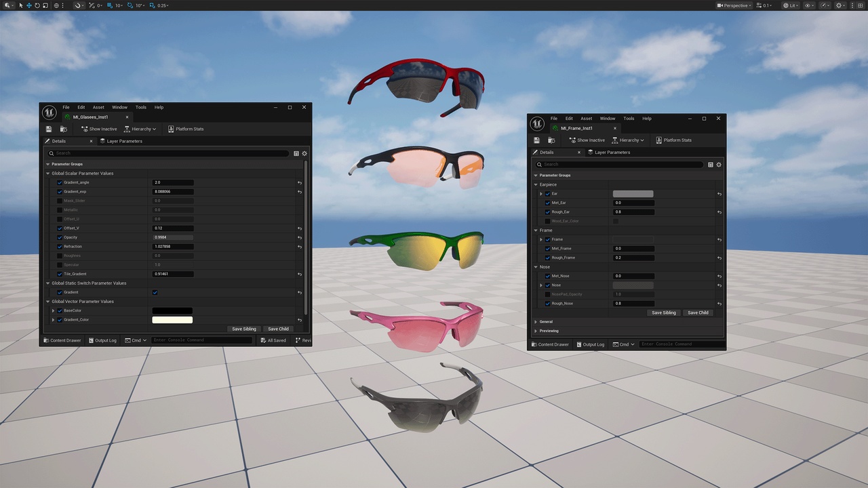Click Save Child in MI_Glasees_Inst1 window
The height and width of the screenshot is (488, 868).
[278, 329]
